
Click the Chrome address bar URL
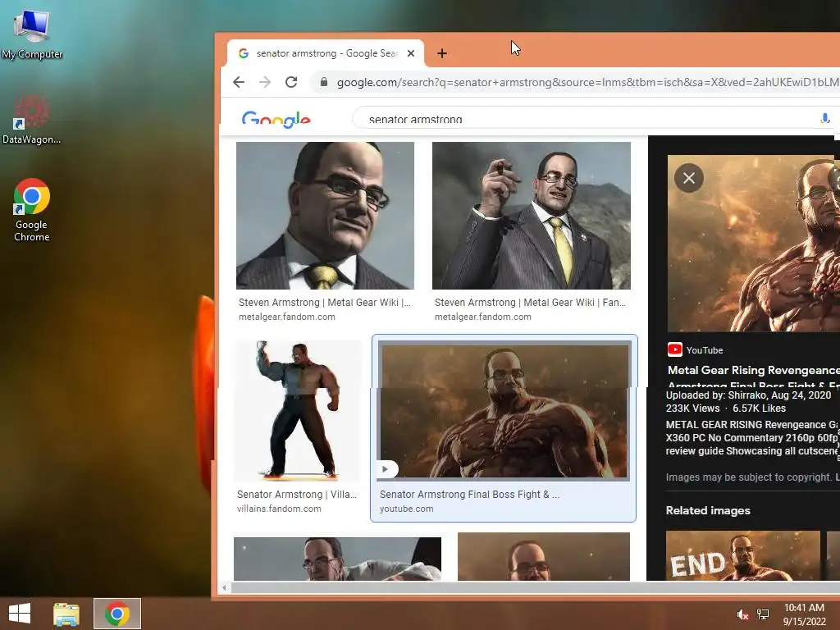tap(587, 82)
